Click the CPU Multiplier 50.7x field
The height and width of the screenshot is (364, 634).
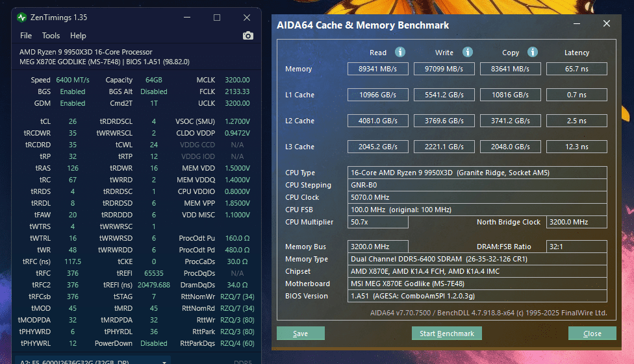pos(377,222)
